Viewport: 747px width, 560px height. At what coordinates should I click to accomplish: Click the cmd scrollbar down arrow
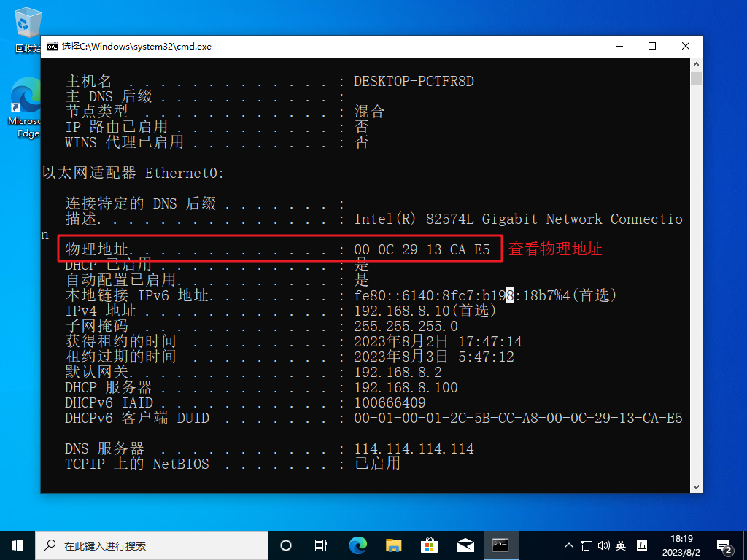(x=696, y=486)
